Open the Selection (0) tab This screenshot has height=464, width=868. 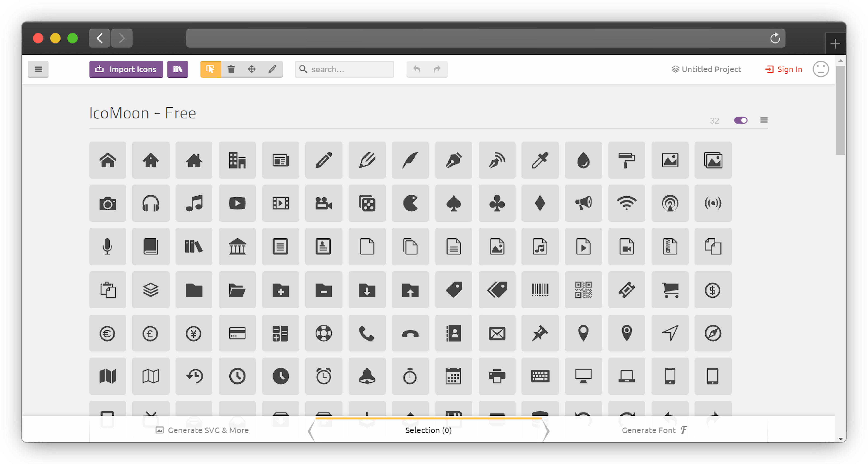[x=428, y=430]
